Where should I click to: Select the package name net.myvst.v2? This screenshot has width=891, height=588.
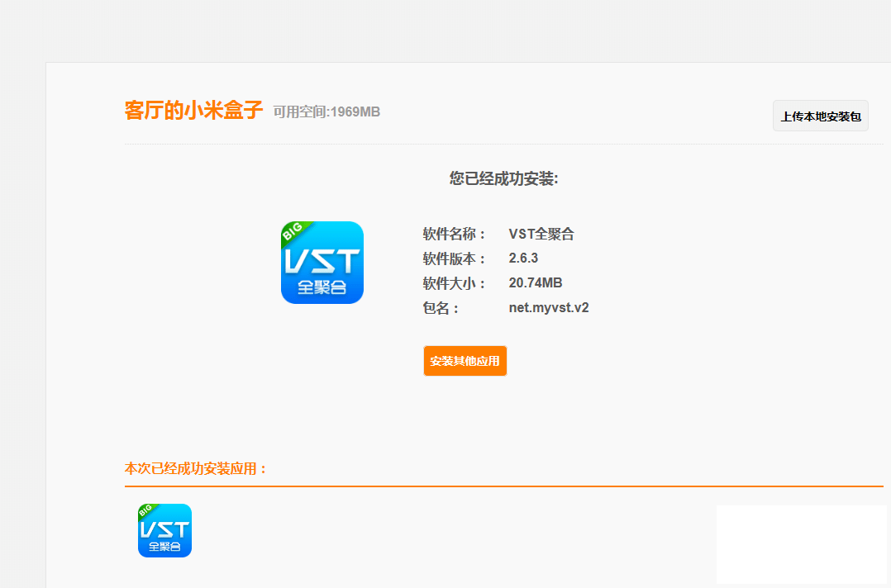pos(549,307)
